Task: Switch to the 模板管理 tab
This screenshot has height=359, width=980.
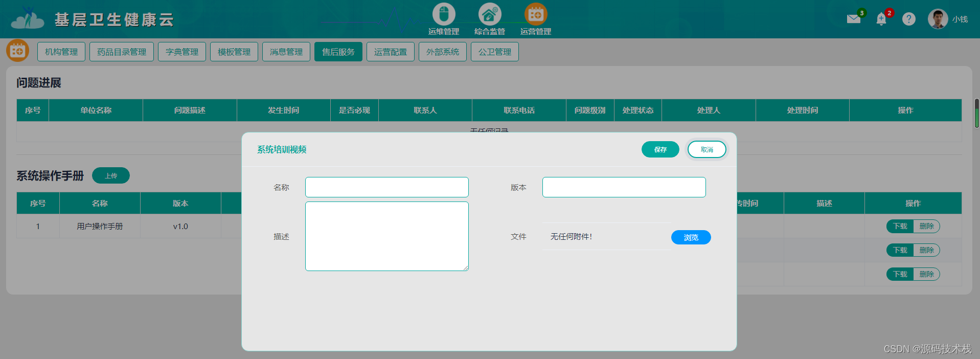Action: [234, 52]
